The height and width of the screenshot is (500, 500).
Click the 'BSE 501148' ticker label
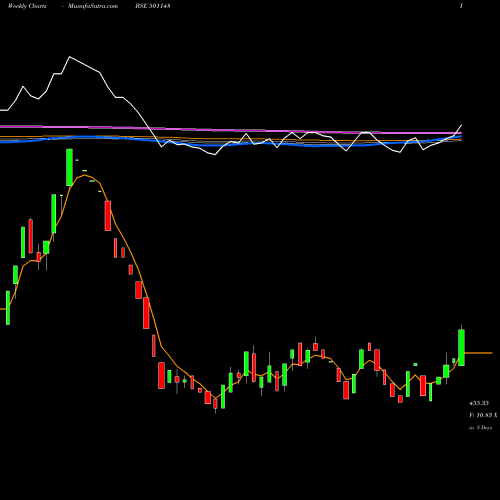(x=153, y=6)
